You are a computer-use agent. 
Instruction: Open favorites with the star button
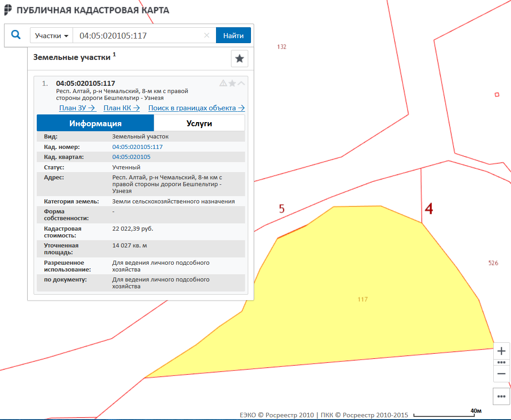tap(240, 59)
